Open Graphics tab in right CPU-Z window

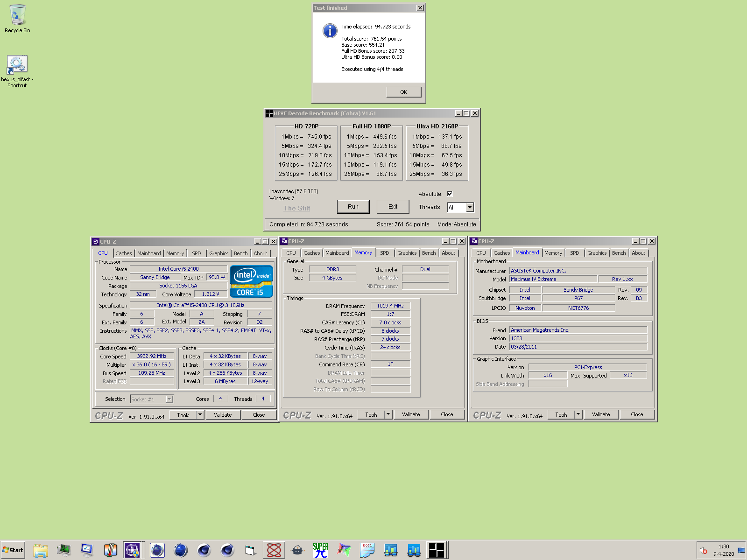point(597,253)
